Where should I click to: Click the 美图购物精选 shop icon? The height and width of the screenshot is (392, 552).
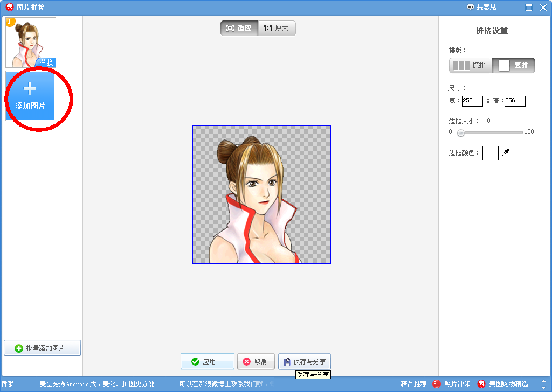pos(481,384)
